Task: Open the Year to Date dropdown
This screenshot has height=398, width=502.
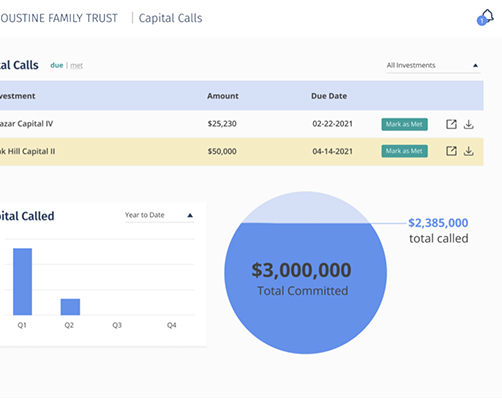Action: 159,215
